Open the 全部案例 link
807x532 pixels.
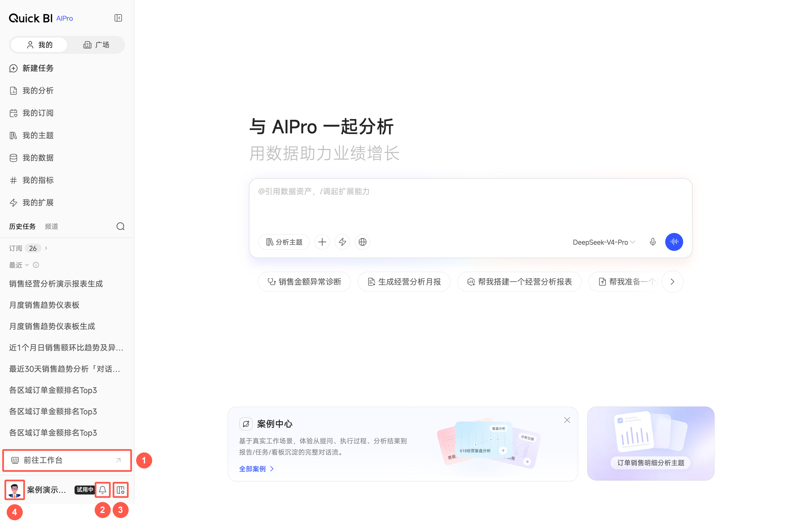point(256,469)
